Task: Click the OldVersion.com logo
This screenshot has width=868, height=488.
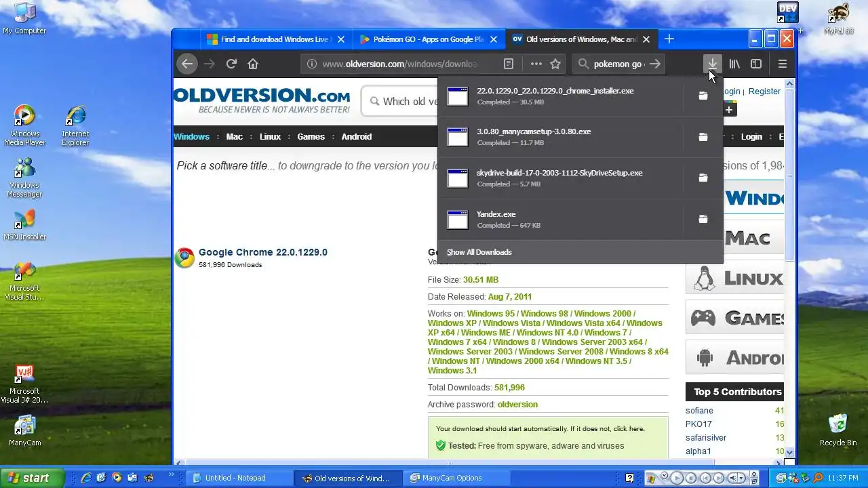Action: coord(262,100)
